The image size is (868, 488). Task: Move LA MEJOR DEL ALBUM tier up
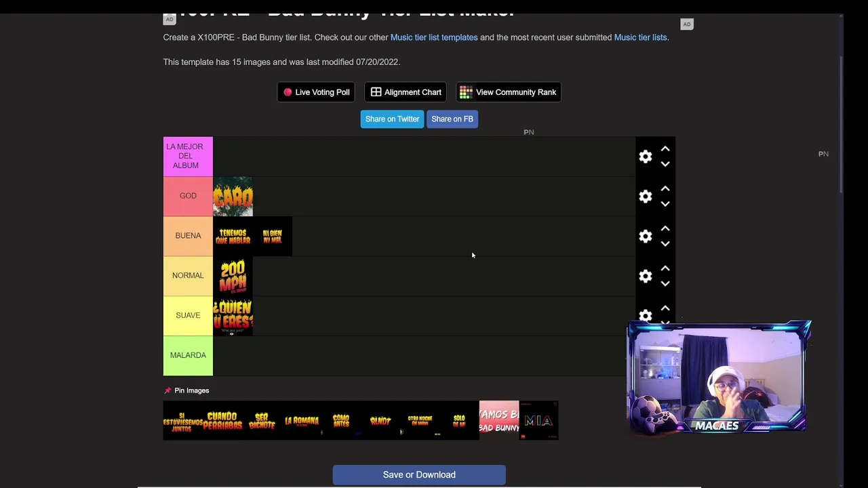point(665,149)
